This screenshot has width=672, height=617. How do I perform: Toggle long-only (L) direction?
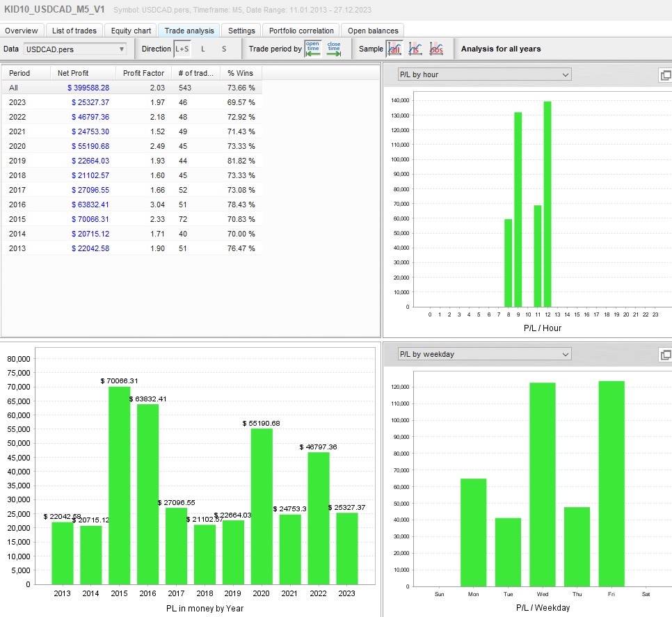(x=203, y=49)
